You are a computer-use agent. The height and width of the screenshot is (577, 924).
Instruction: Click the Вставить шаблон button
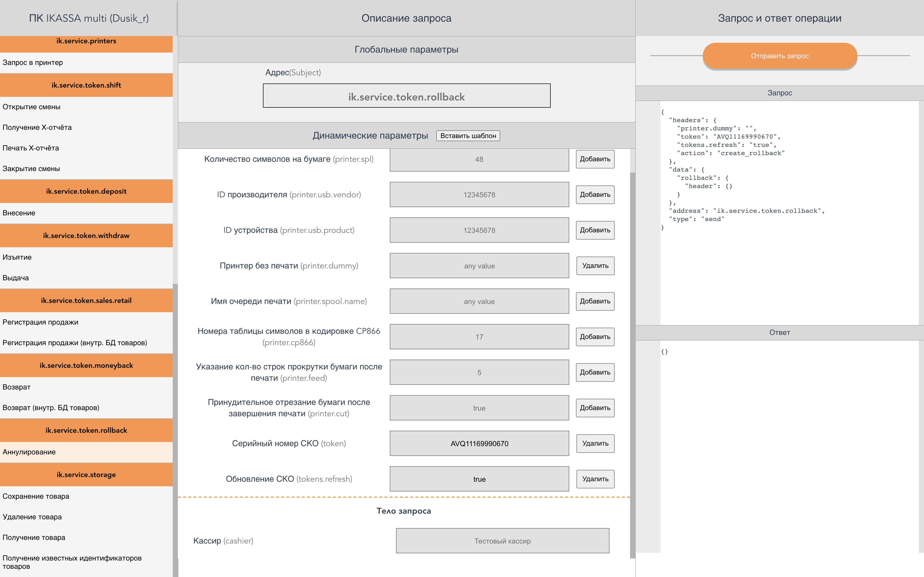coord(468,136)
